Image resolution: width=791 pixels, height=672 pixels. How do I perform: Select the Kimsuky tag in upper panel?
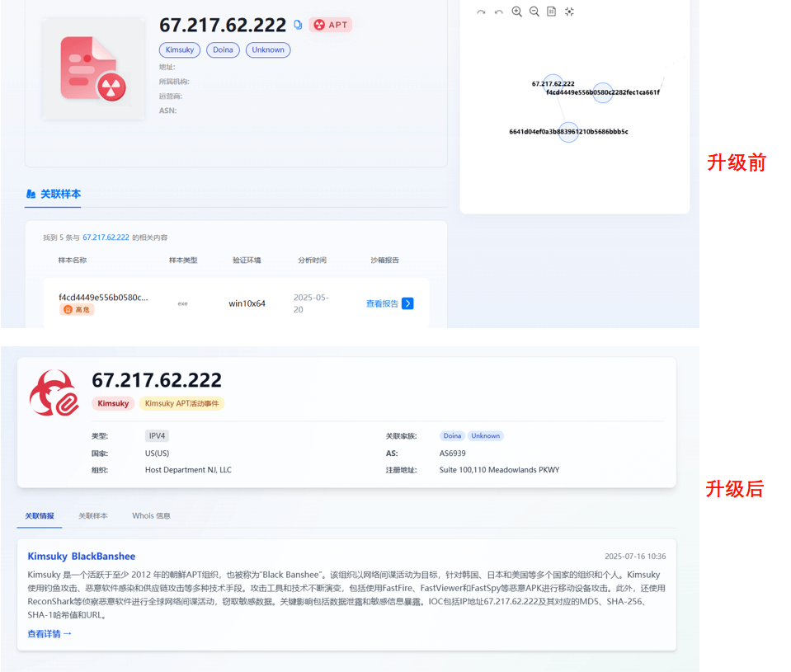tap(180, 50)
